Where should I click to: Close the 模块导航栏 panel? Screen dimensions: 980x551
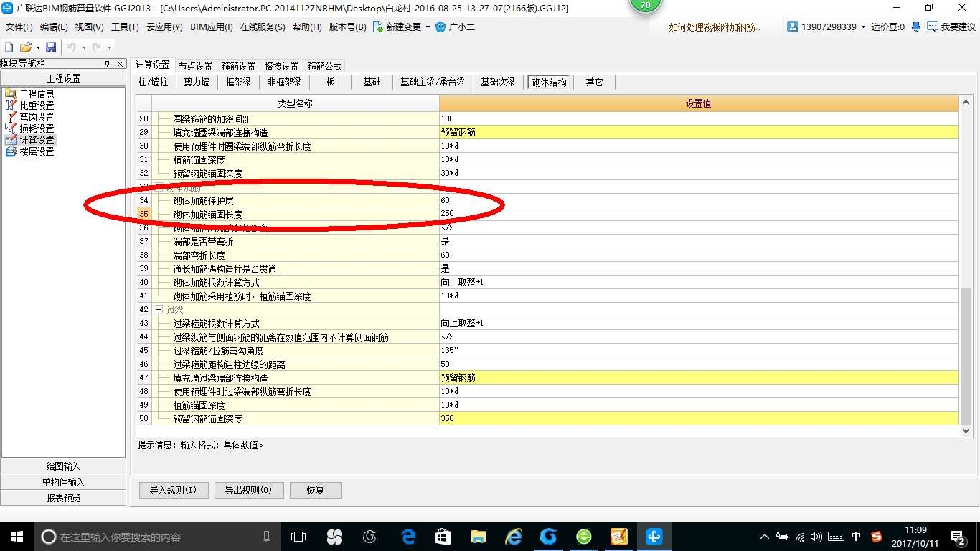point(119,64)
